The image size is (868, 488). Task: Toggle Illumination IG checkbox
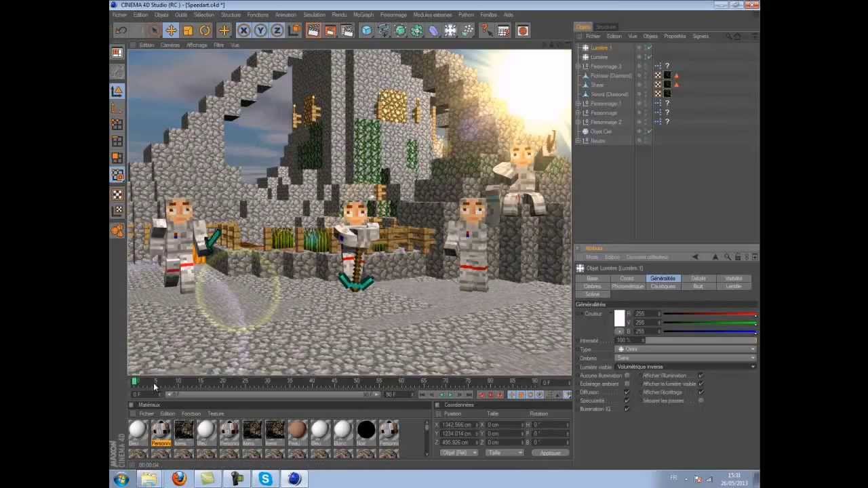627,409
